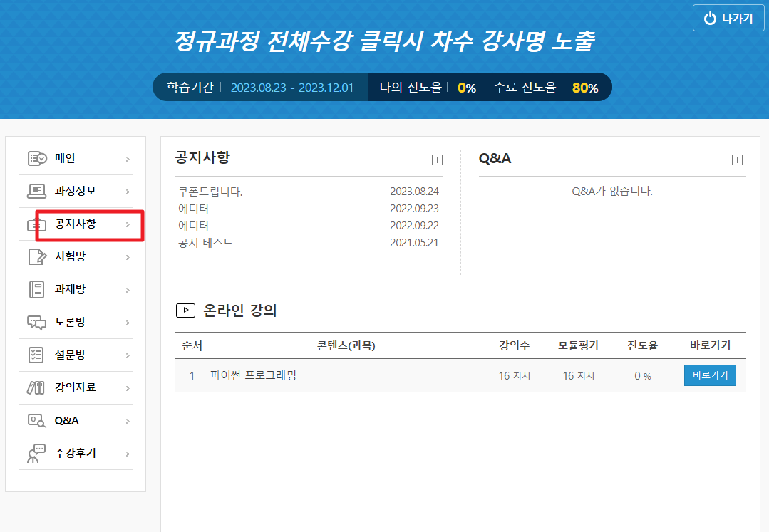Screen dimensions: 769x532
Task: Click the 수강후기 person-speech icon
Action: 36,454
